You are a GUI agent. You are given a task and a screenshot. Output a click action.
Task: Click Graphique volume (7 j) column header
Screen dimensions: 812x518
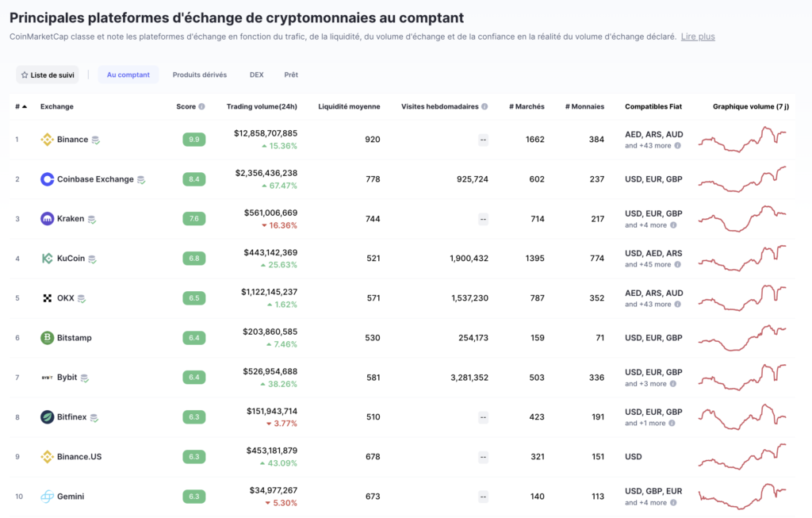[751, 107]
